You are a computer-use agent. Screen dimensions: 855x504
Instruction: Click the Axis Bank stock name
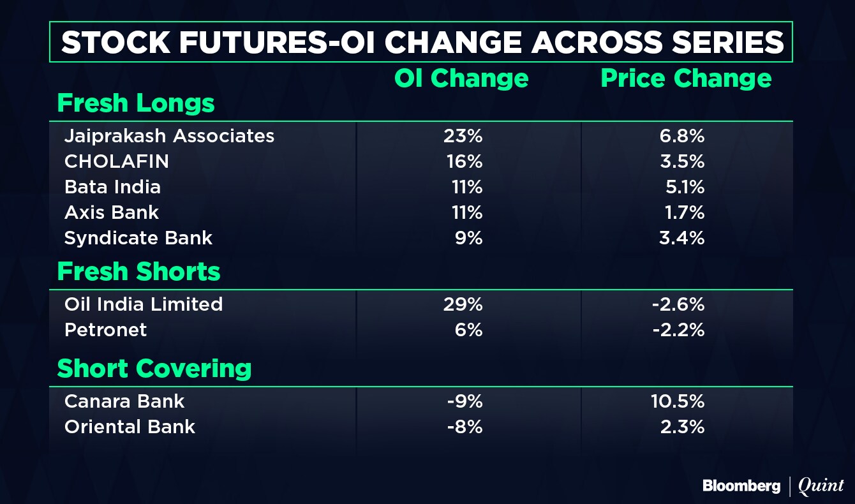point(112,212)
